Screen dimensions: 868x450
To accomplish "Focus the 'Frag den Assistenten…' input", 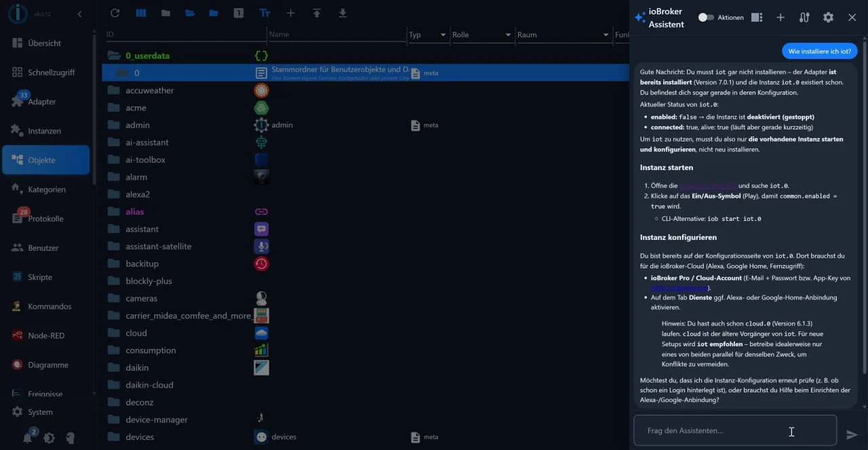I will [735, 430].
